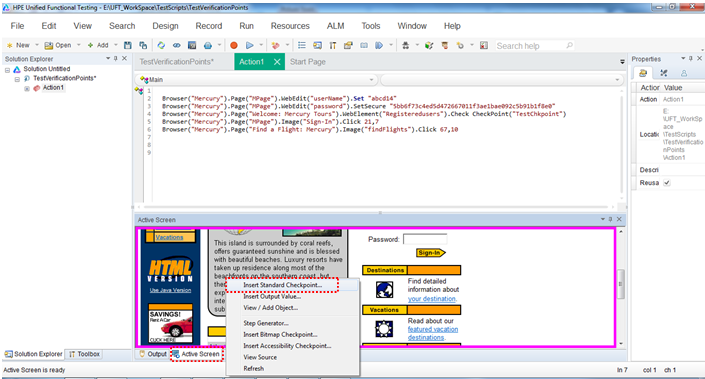Click the blue step-forward arrow toolbar icon
705x379 pixels.
[x=379, y=45]
